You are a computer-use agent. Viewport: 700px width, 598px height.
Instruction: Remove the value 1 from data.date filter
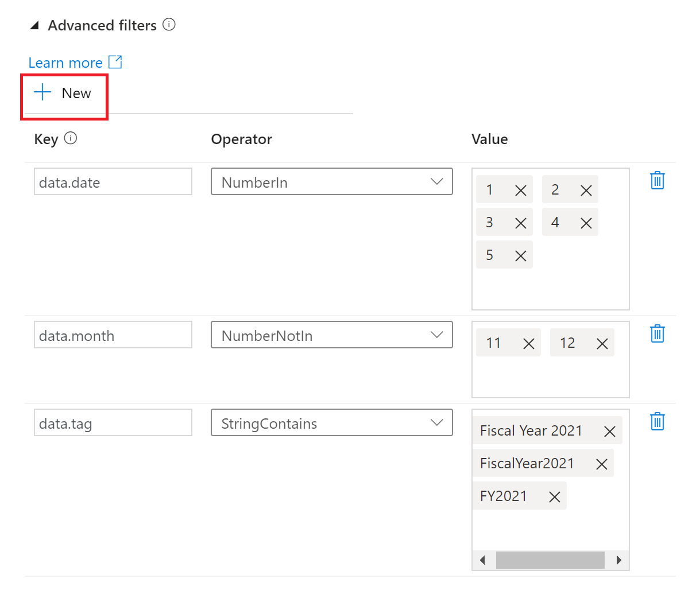coord(520,189)
